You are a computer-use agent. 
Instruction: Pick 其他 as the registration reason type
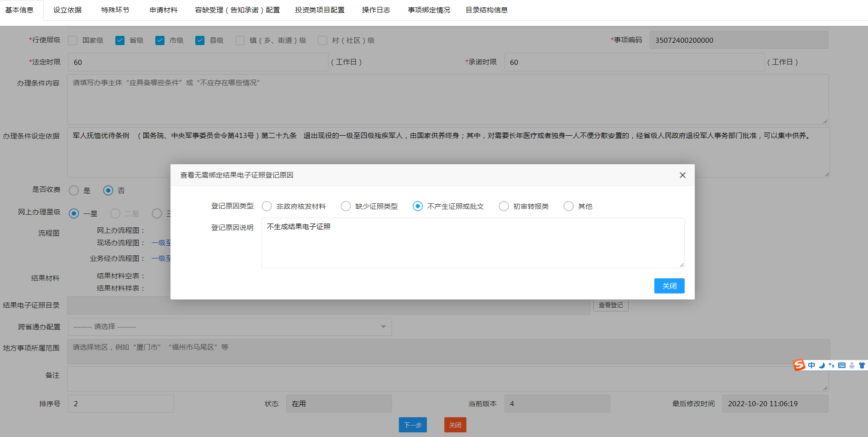[569, 207]
